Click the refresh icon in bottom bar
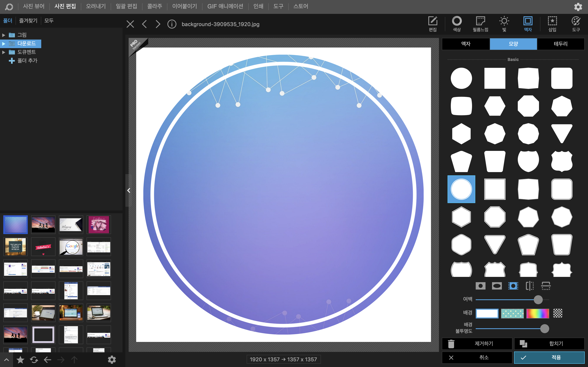The width and height of the screenshot is (588, 367). click(x=34, y=359)
